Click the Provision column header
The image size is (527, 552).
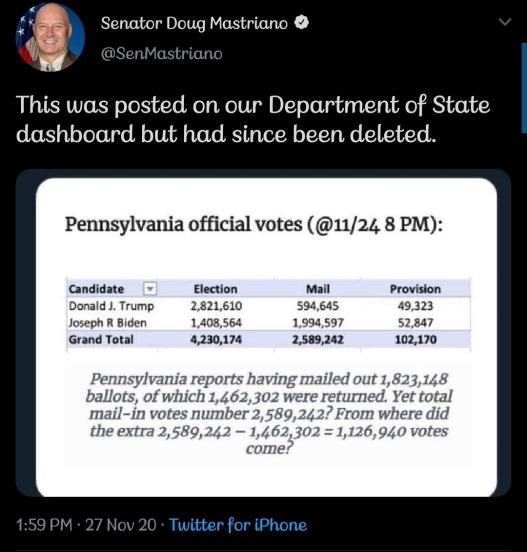click(415, 289)
